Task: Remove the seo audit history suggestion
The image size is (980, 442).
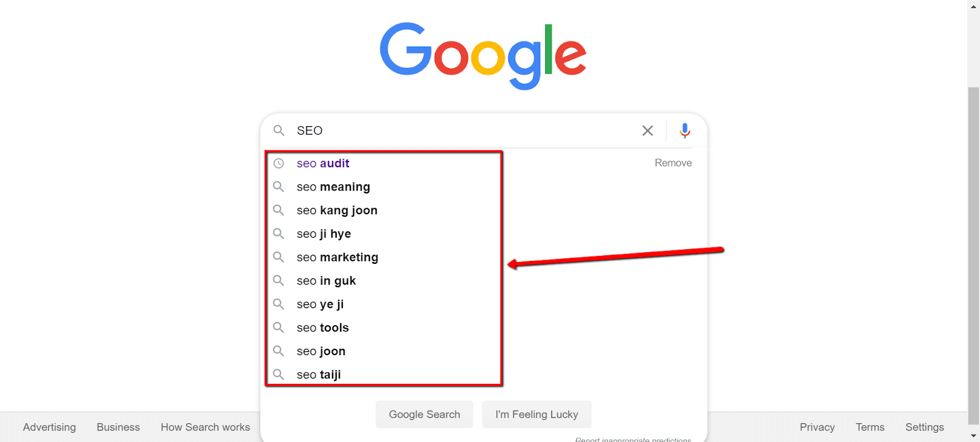Action: point(673,163)
